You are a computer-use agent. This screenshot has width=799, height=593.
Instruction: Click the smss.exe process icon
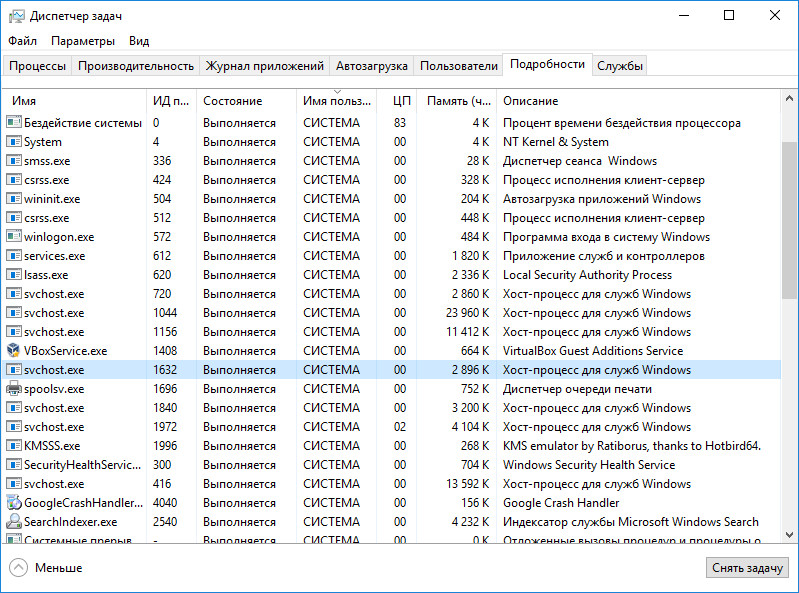(x=14, y=160)
